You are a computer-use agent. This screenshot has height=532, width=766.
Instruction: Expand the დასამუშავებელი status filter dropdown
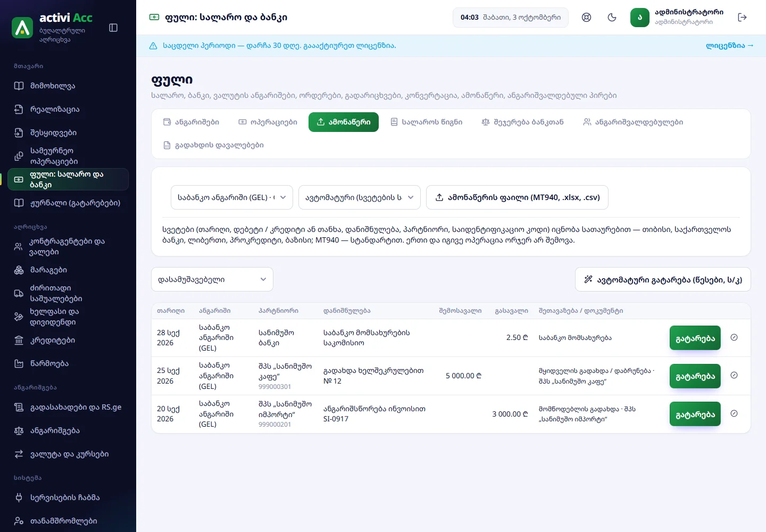212,279
